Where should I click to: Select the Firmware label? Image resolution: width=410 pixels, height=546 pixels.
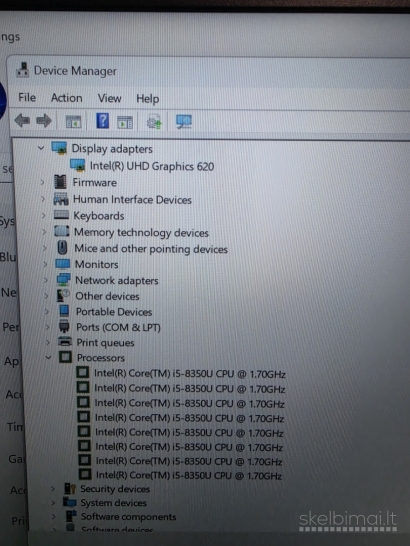94,182
